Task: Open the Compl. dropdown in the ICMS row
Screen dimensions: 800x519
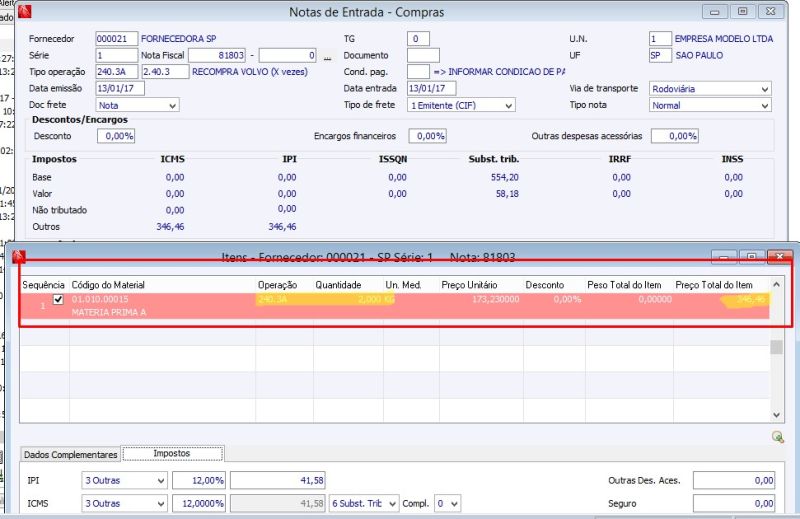Action: (454, 503)
